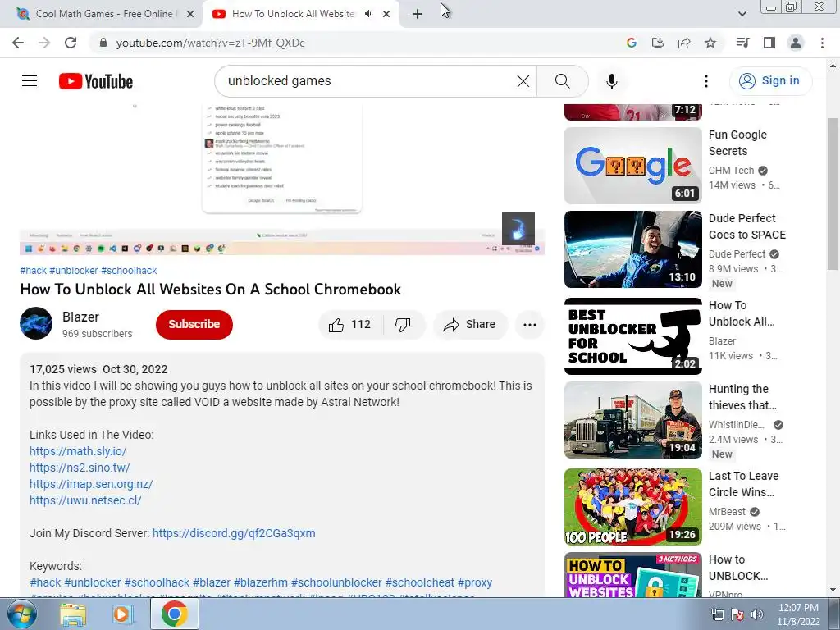Screen dimensions: 840x630
Task: Open Last To Leave Circle thumbnail
Action: [x=632, y=507]
